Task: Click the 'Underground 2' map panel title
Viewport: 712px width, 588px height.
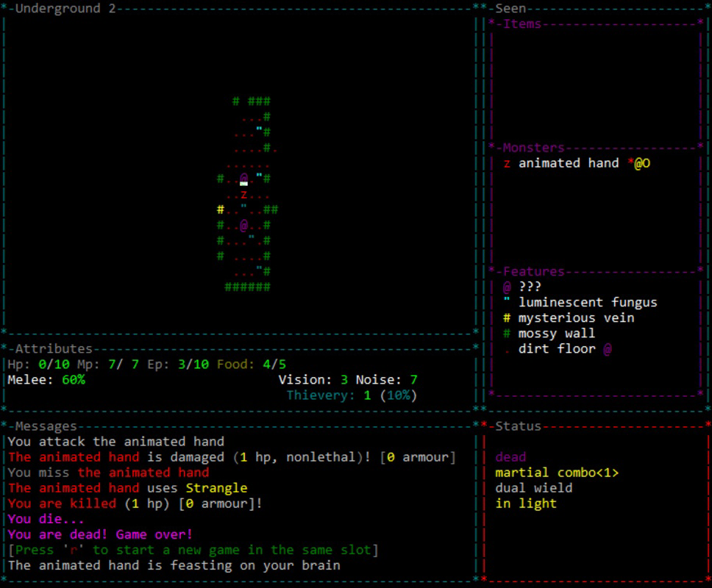Action: 65,9
